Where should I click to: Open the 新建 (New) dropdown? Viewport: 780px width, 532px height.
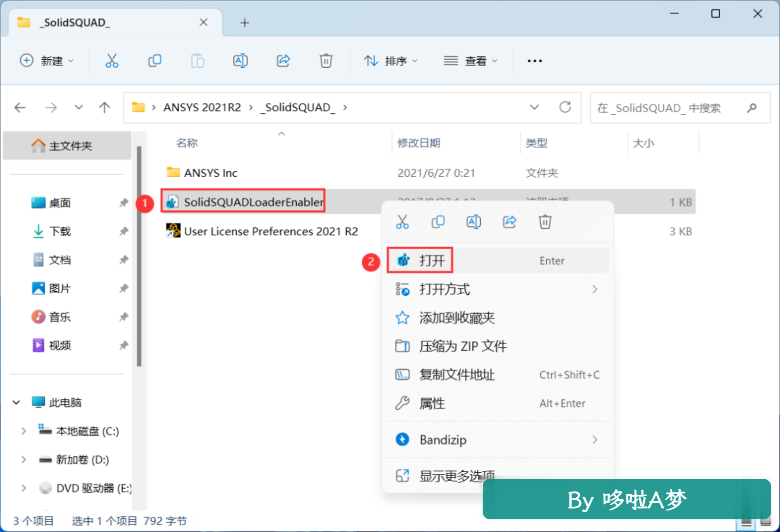tap(47, 61)
